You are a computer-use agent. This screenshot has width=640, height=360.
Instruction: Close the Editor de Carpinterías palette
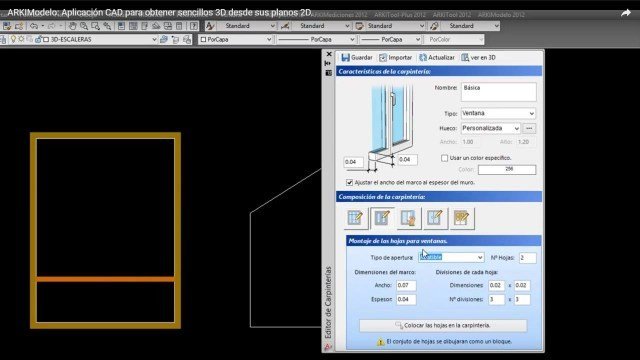329,54
